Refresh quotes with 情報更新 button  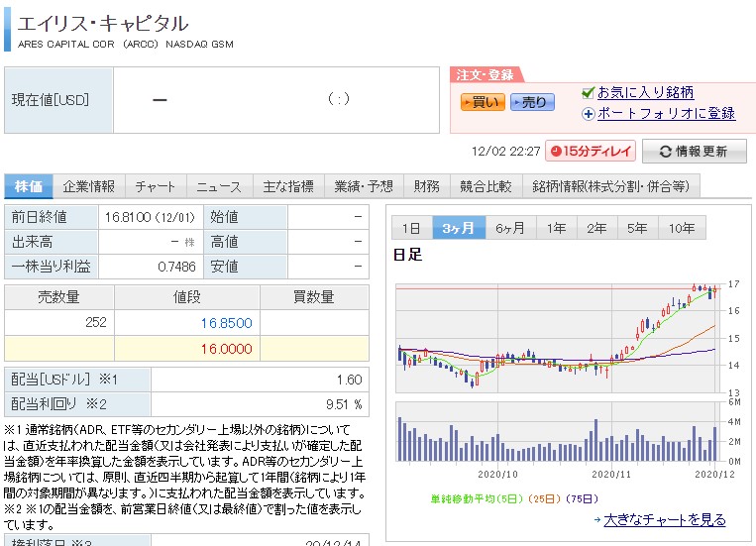click(695, 152)
